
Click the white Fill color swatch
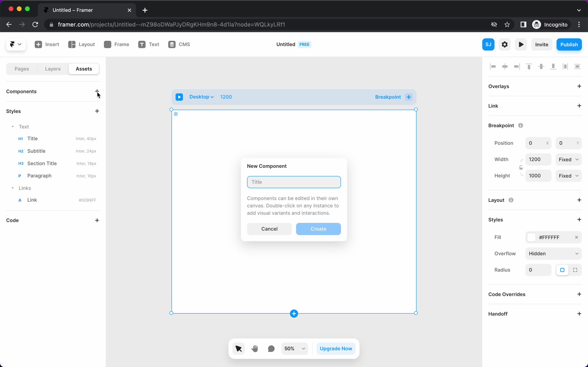tap(531, 237)
